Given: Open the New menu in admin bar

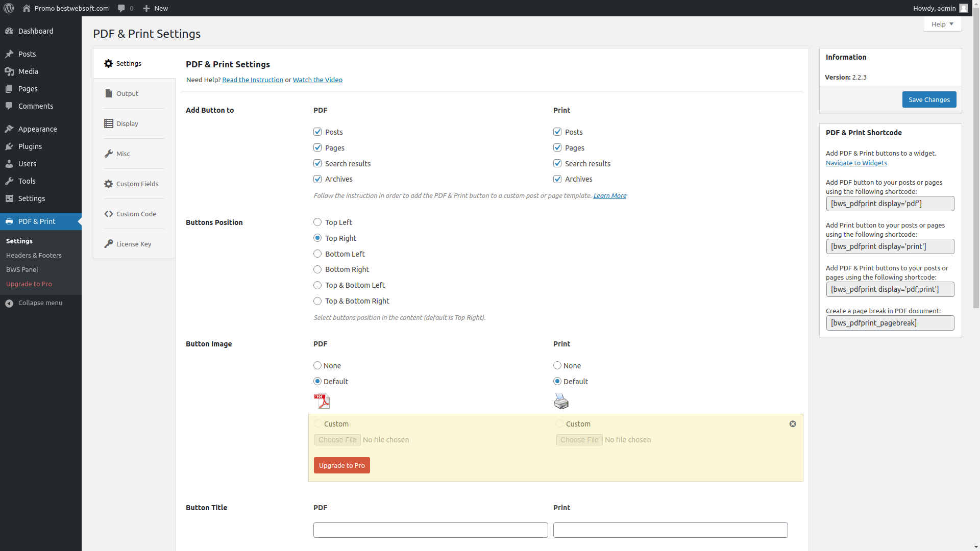Looking at the screenshot, I should 155,8.
